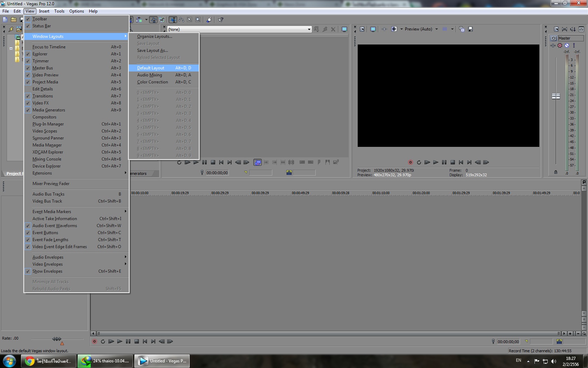Viewport: 588px width, 368px height.
Task: Click the Overlays grid icon in preview
Action: coord(445,29)
